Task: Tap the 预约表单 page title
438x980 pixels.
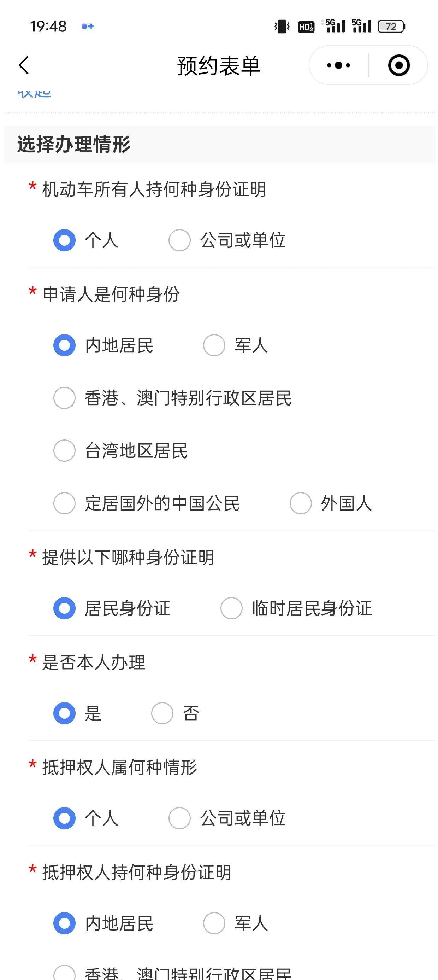Action: coord(219,65)
